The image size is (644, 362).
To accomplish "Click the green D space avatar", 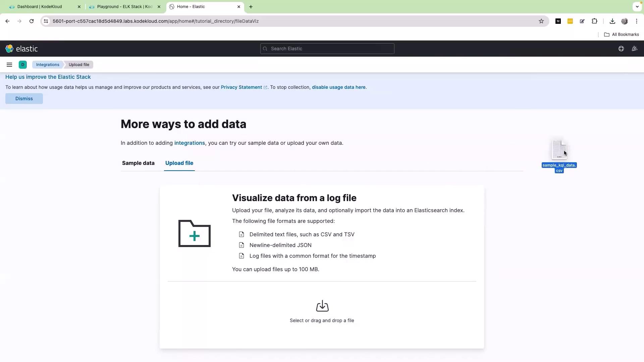I will coord(23,65).
